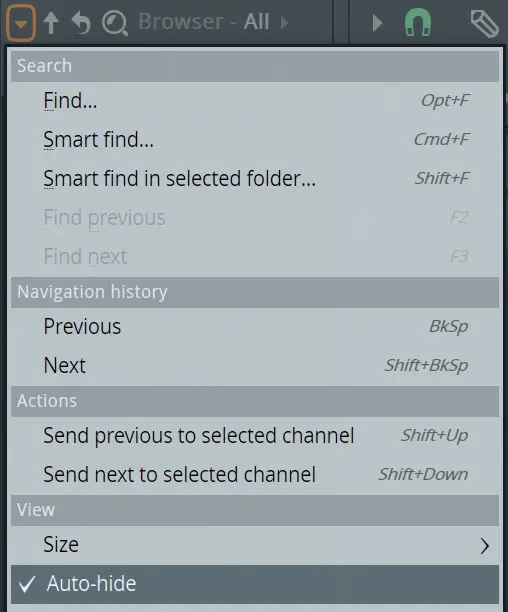
Task: Click the browser search magnifier icon
Action: tap(115, 23)
